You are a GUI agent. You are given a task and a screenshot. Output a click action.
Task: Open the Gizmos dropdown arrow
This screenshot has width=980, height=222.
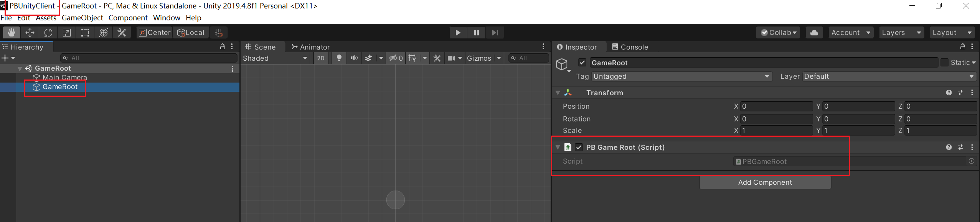pos(499,58)
